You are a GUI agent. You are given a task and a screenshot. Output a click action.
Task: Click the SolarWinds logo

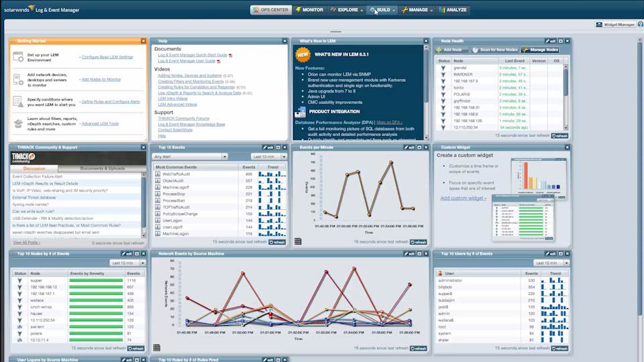pyautogui.click(x=42, y=9)
